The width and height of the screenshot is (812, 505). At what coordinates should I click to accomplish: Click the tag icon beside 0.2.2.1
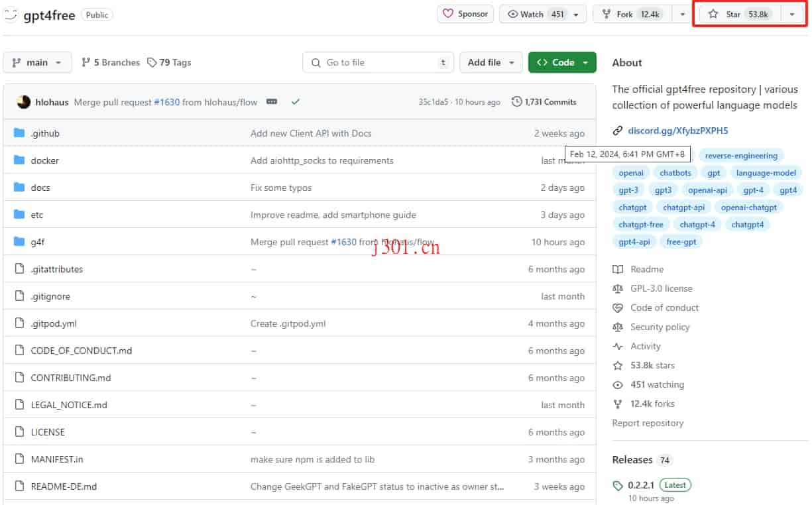[618, 486]
